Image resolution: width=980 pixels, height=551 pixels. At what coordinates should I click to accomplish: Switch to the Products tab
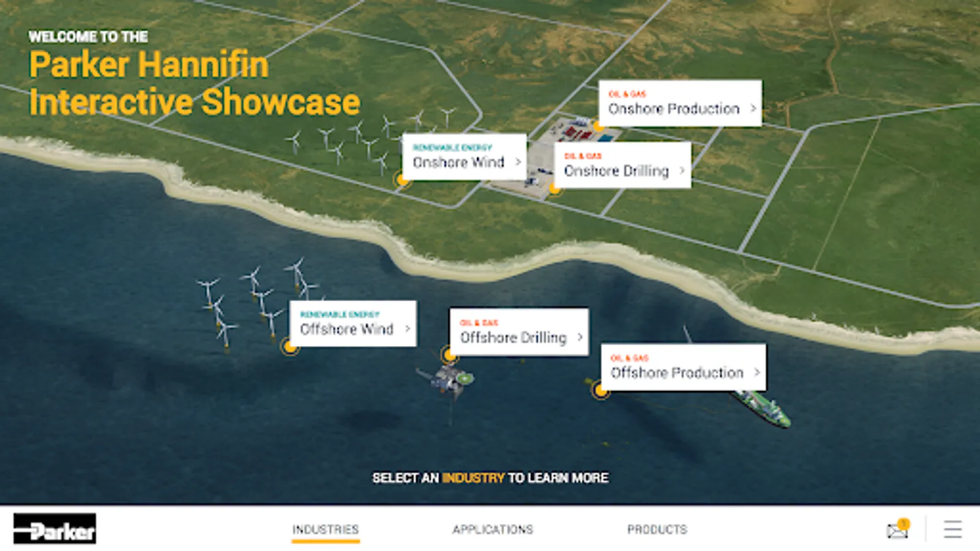pos(657,530)
